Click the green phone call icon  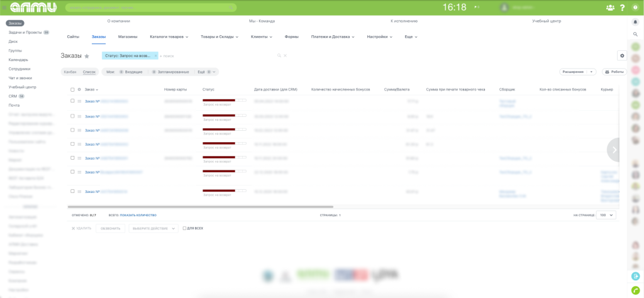tap(635, 290)
